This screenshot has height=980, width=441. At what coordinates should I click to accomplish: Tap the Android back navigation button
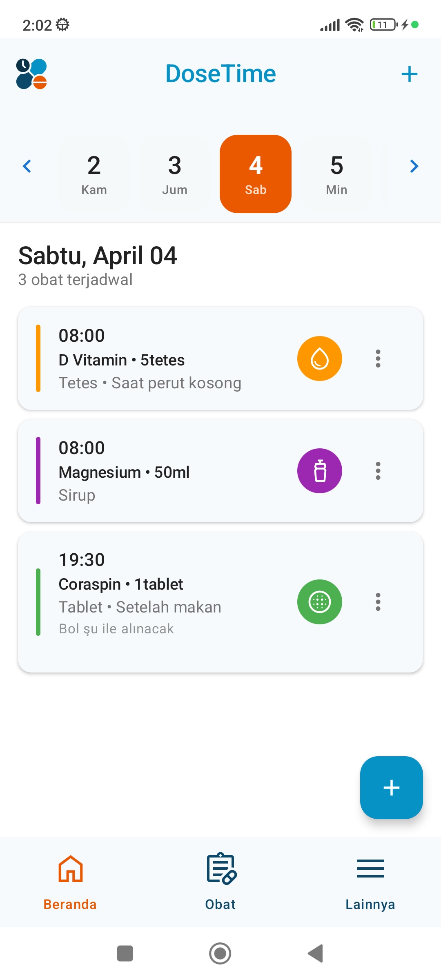point(315,953)
